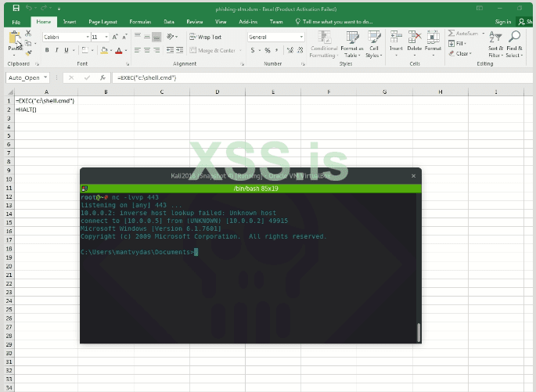This screenshot has height=392, width=536.
Task: Open the Borders icon
Action: [x=85, y=50]
